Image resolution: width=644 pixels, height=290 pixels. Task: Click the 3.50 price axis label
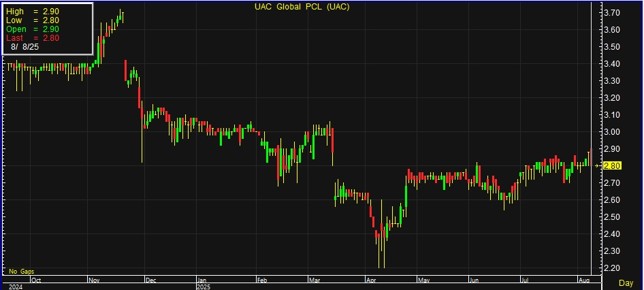point(612,47)
